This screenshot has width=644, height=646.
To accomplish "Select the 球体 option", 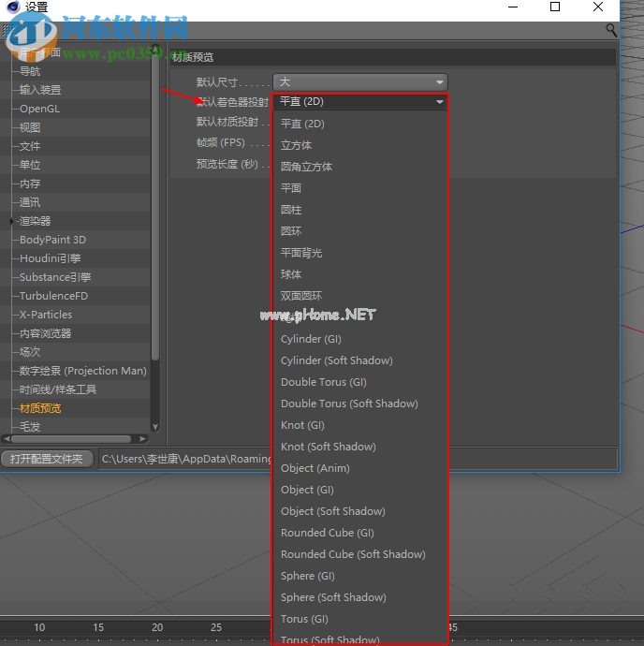I will tap(291, 274).
